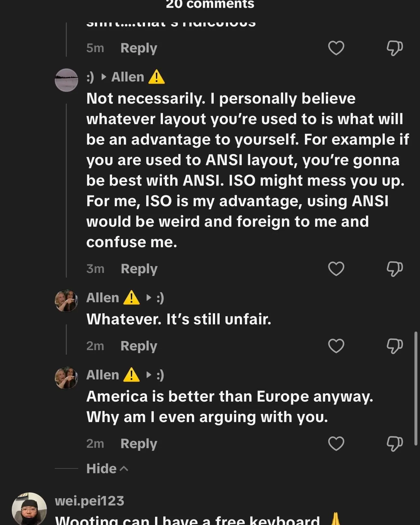Dislike the comment posted 5m ago

pos(395,48)
